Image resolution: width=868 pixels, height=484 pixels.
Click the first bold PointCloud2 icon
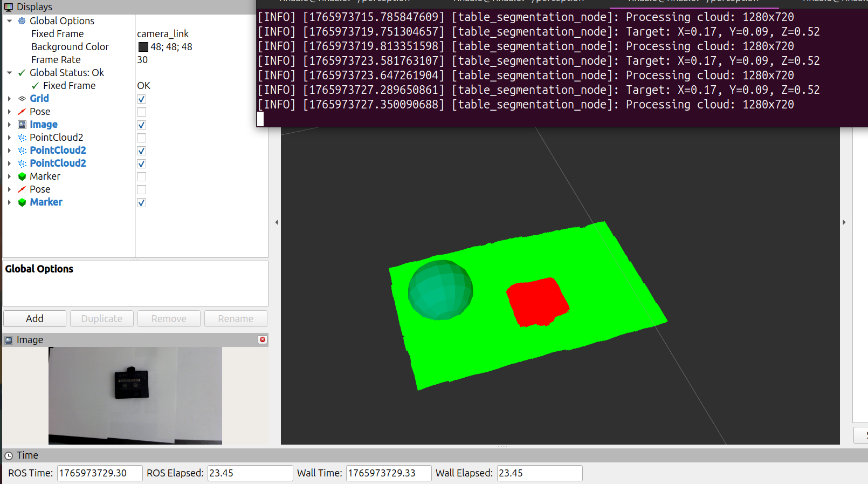[22, 150]
